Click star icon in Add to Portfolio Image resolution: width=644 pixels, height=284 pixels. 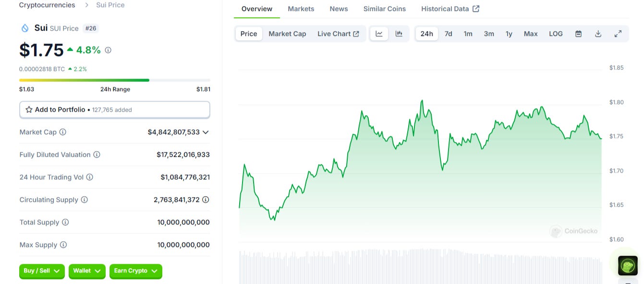[x=29, y=110]
